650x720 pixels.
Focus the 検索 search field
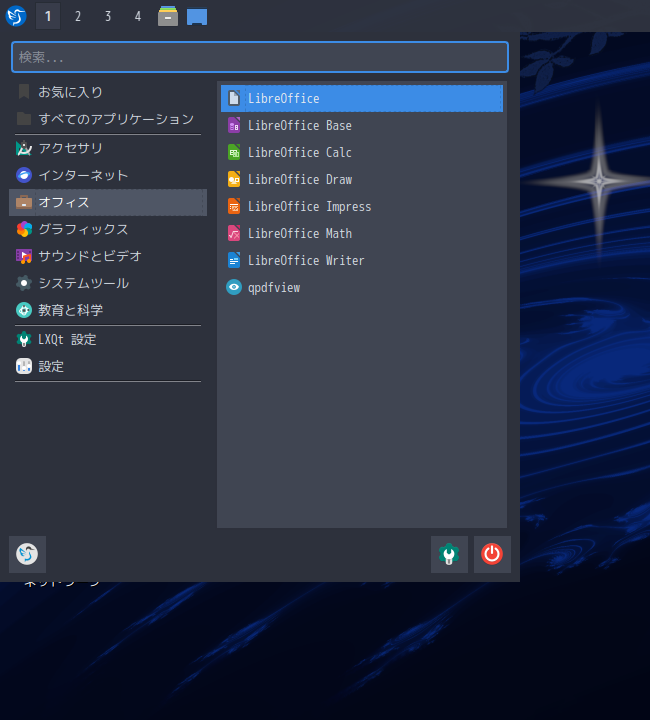click(x=260, y=57)
